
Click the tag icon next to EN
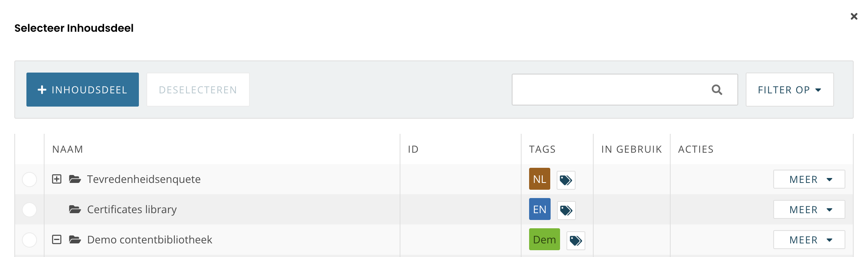click(566, 210)
